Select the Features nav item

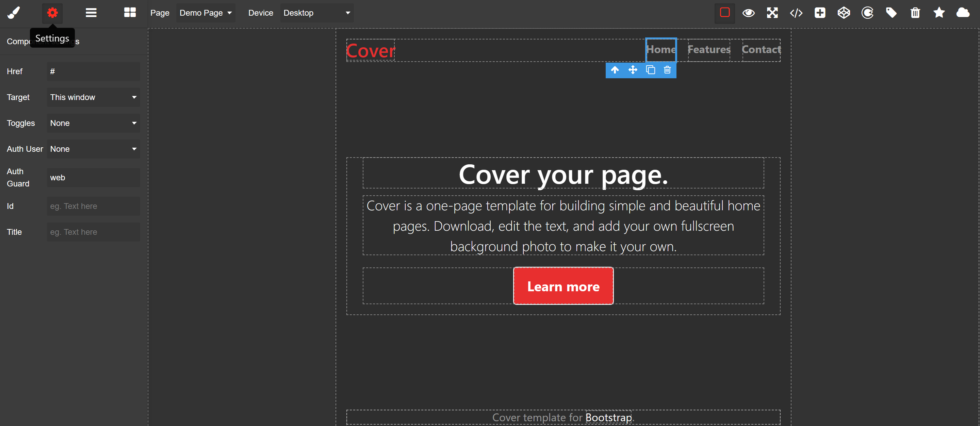click(708, 50)
